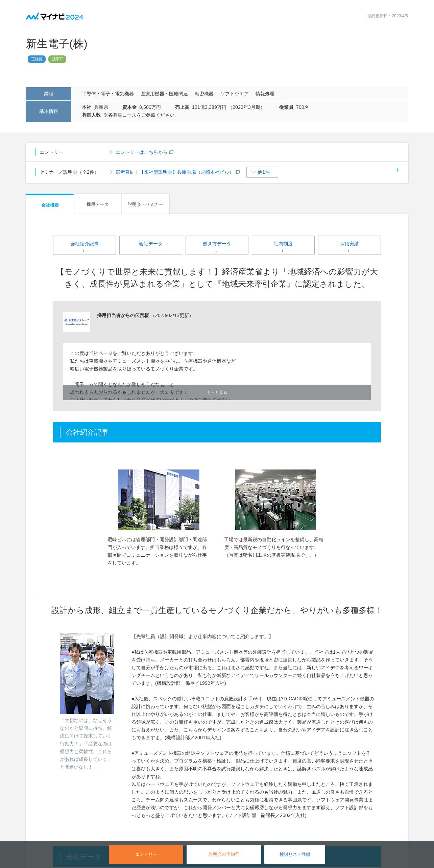Click the 説明会の予約可 button
Viewport: 434px width, 868px height.
pyautogui.click(x=224, y=854)
